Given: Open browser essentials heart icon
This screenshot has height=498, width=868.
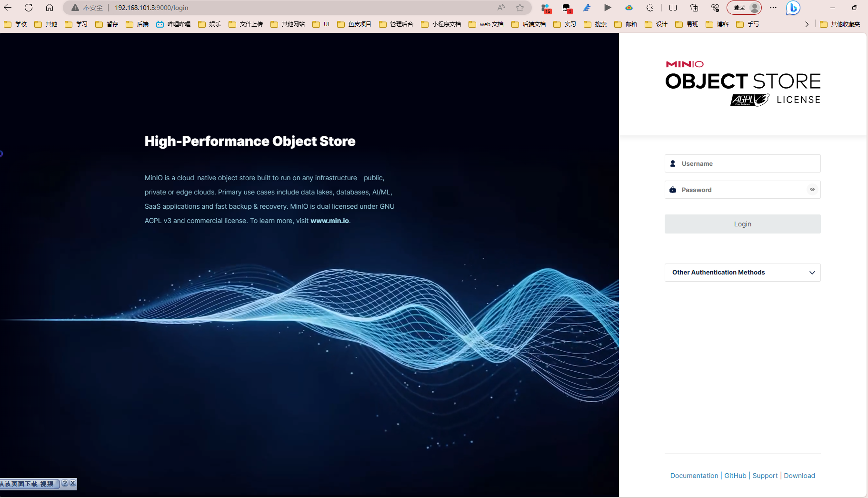Looking at the screenshot, I should click(715, 8).
